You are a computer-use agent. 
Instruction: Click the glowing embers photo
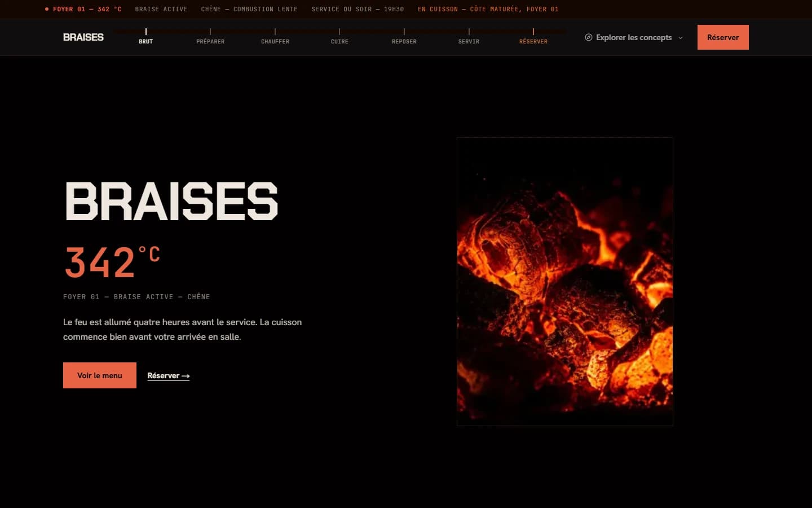(564, 281)
